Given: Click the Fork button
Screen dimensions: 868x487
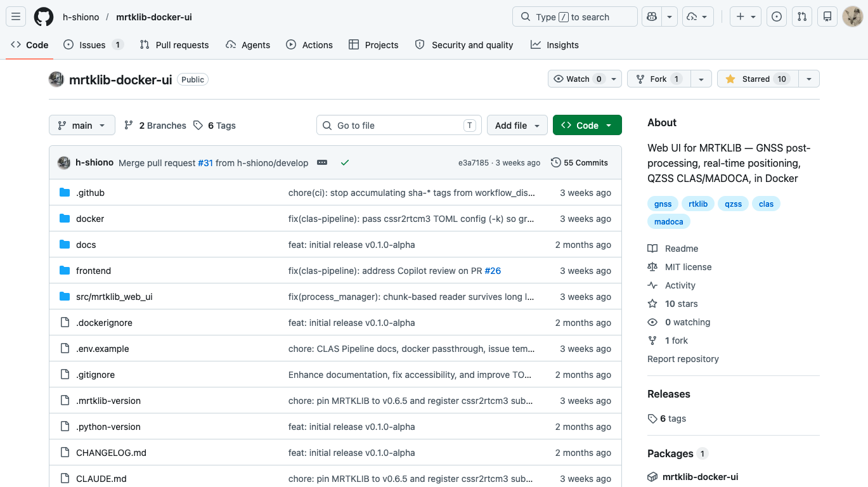Looking at the screenshot, I should point(659,79).
